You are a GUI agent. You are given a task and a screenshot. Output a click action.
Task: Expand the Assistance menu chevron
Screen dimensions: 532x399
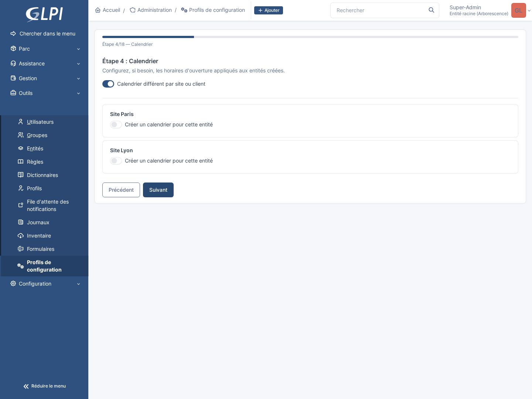pos(78,64)
